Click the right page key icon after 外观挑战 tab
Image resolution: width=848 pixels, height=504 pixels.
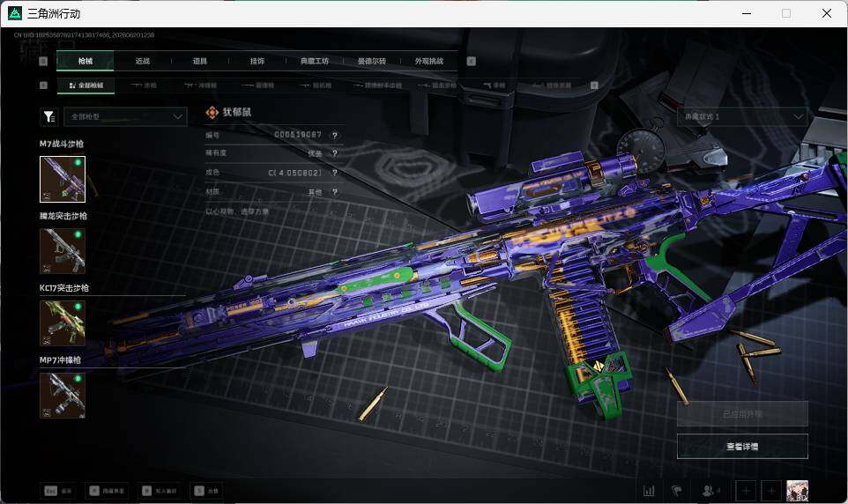(x=471, y=61)
